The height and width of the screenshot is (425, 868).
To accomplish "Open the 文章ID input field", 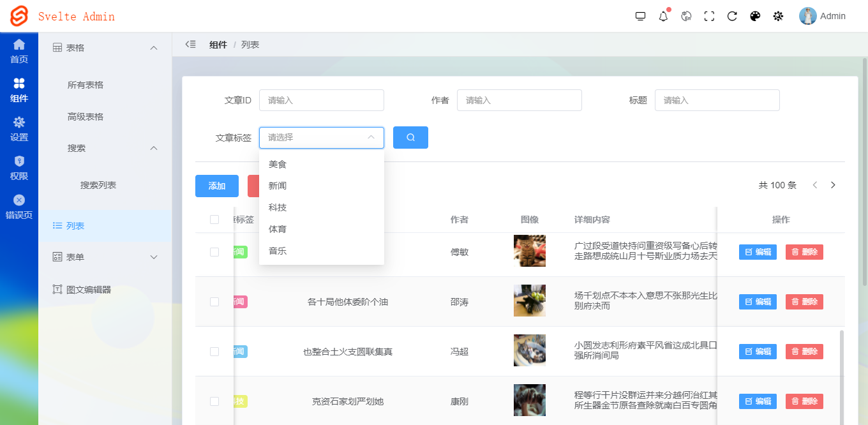I will (x=321, y=100).
